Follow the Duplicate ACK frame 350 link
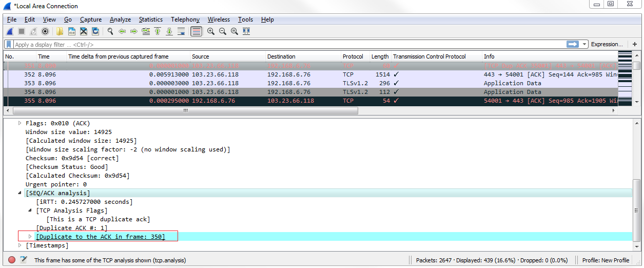 click(x=100, y=237)
